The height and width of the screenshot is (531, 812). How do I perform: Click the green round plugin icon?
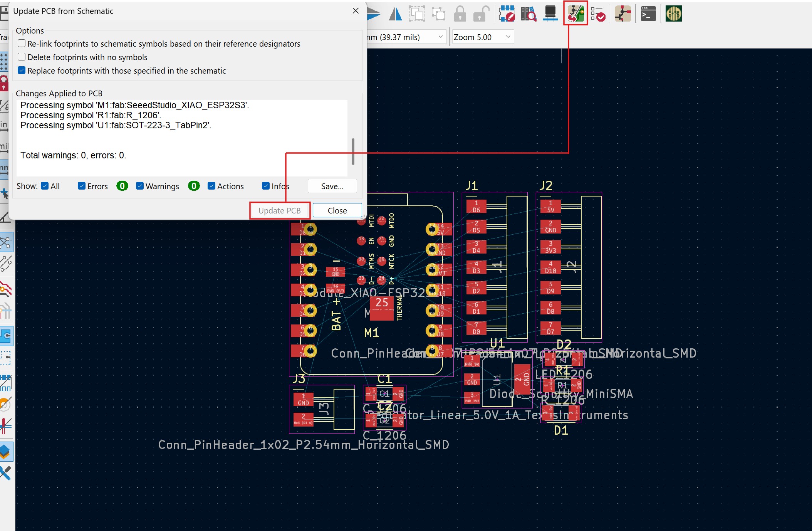[674, 14]
